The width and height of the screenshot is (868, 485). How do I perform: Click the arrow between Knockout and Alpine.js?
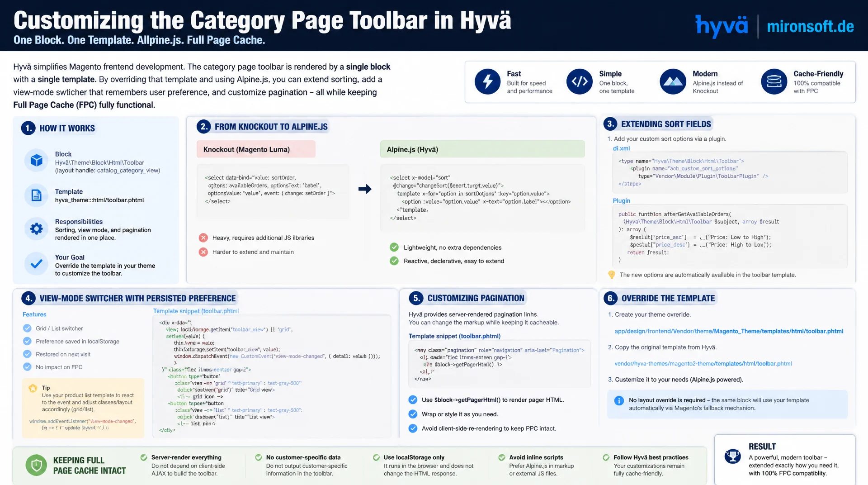point(365,189)
